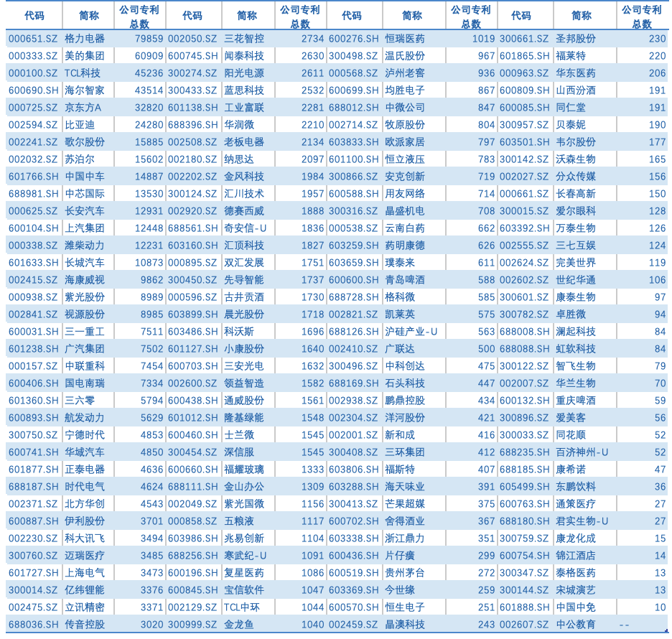
Task: Select the 三花智控 cell
Action: (244, 39)
